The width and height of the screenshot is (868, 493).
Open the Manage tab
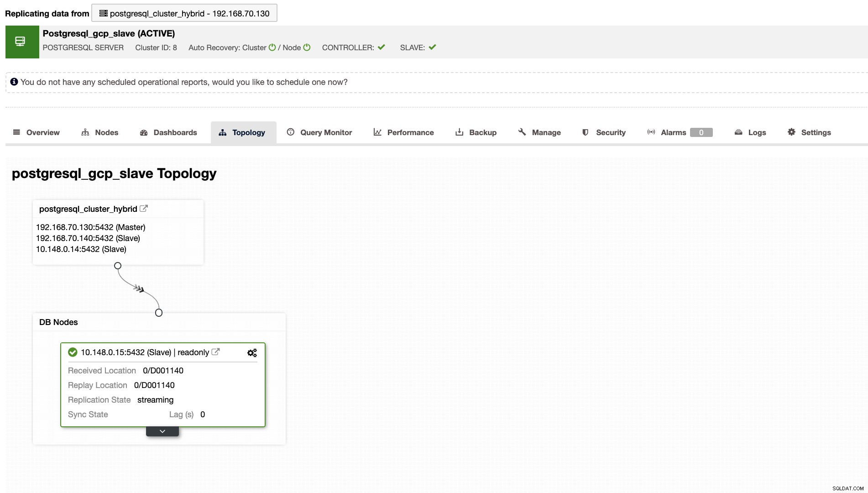tap(539, 132)
